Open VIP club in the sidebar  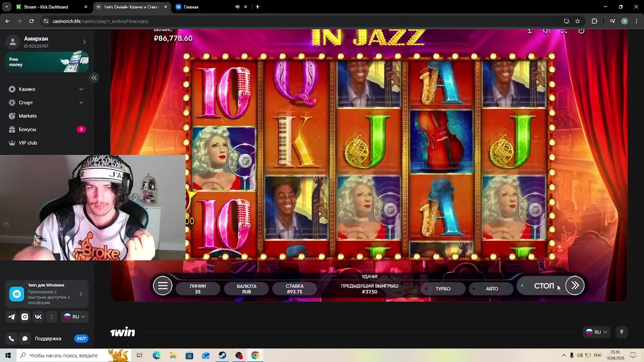click(x=47, y=143)
